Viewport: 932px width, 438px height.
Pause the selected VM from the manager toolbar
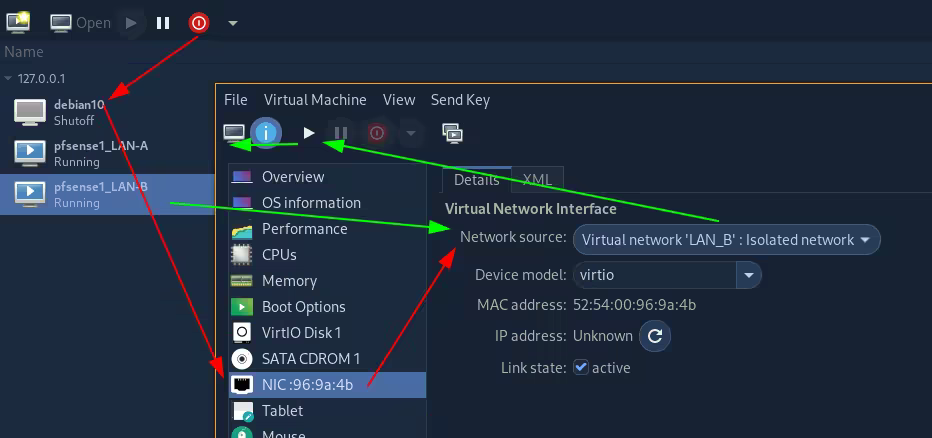tap(163, 23)
